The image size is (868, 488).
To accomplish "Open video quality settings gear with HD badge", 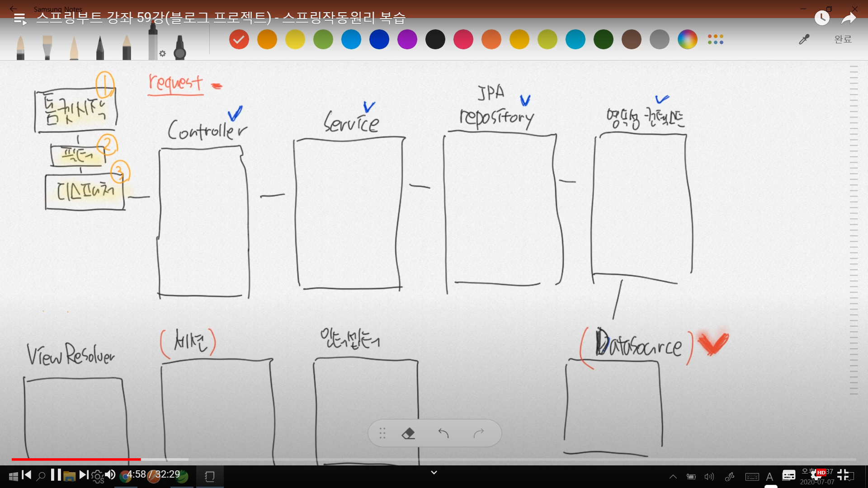I will point(816,475).
